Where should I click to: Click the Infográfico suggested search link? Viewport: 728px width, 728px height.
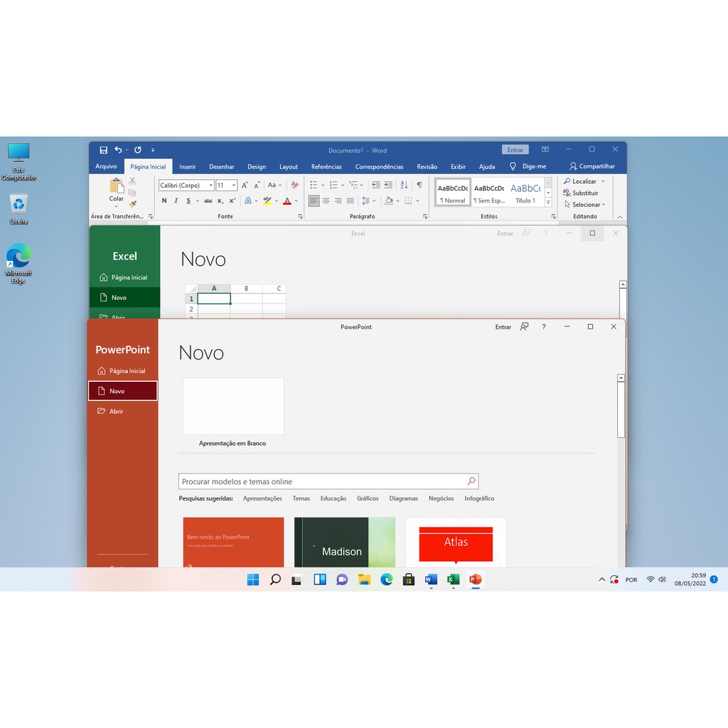tap(479, 498)
